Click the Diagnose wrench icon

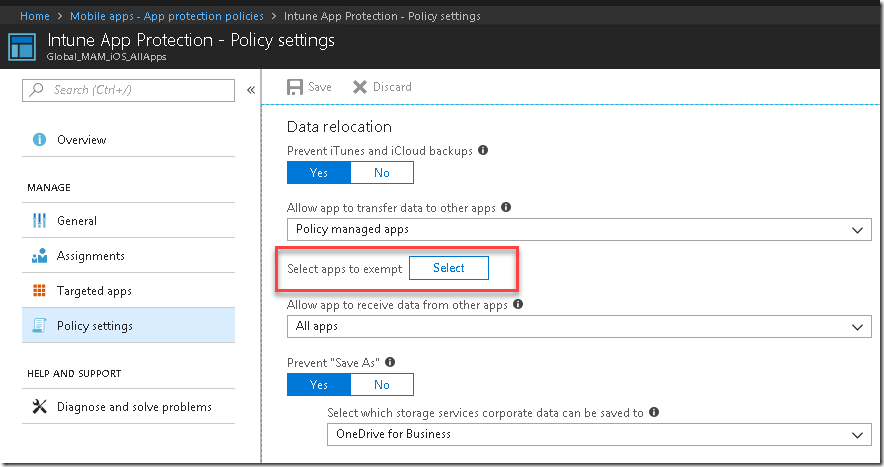39,406
